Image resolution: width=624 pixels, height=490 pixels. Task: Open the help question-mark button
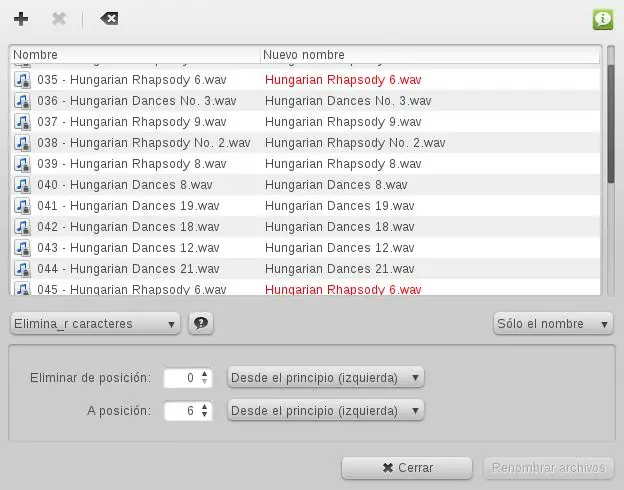pyautogui.click(x=201, y=323)
